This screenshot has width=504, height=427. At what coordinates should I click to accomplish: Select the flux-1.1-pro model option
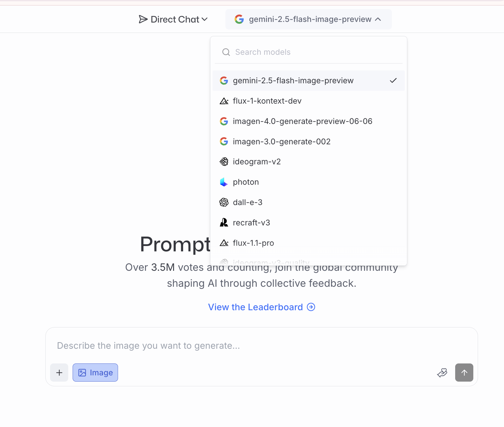[x=253, y=243]
